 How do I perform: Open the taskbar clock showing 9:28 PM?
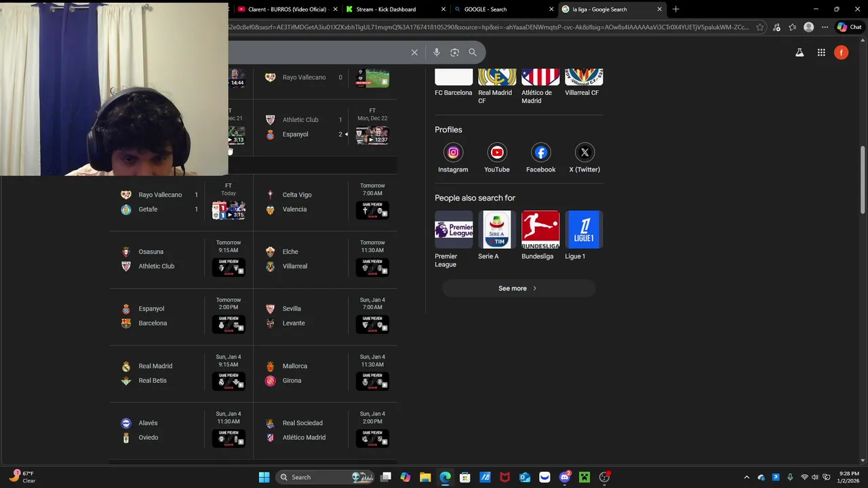coord(849,477)
